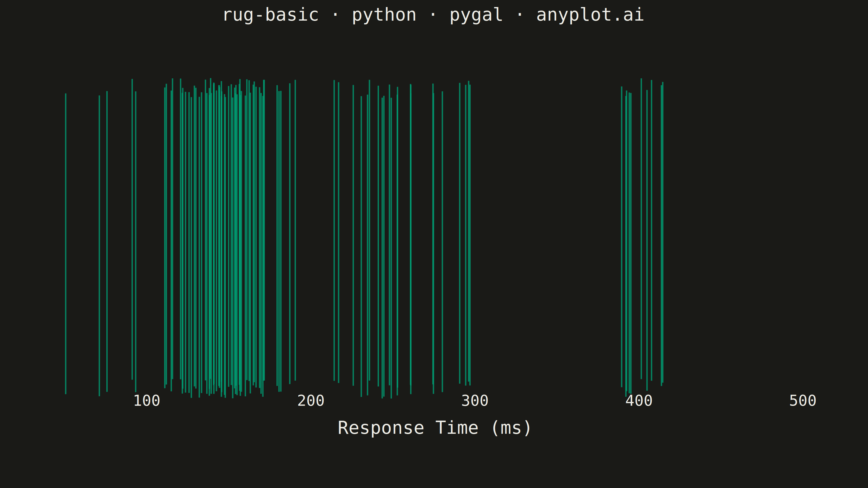868x488 pixels.
Task: Select the rightmost rug line in the chart
Action: click(x=663, y=232)
